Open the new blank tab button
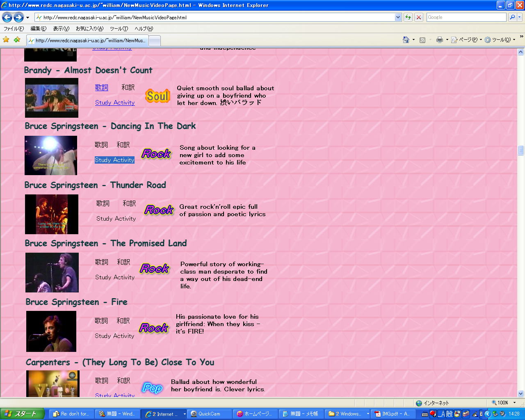The height and width of the screenshot is (420, 525). point(154,41)
